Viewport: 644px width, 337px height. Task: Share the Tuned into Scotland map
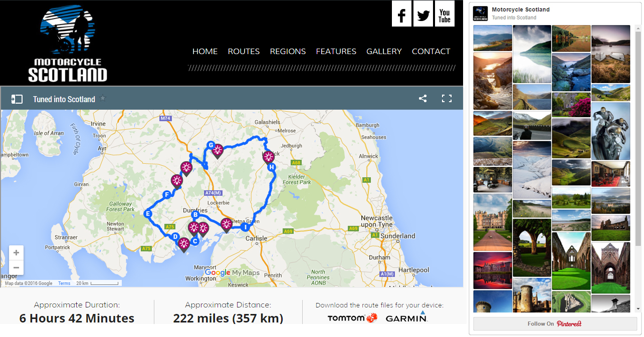422,99
